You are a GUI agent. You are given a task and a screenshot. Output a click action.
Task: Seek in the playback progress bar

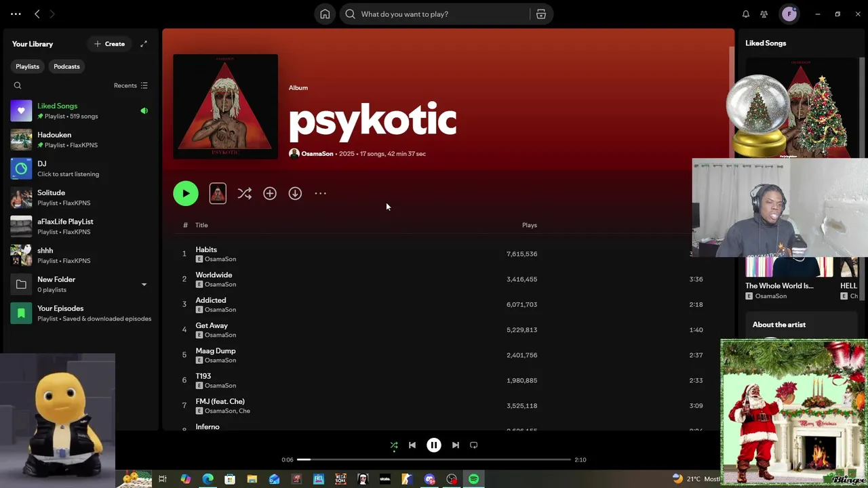pyautogui.click(x=434, y=460)
